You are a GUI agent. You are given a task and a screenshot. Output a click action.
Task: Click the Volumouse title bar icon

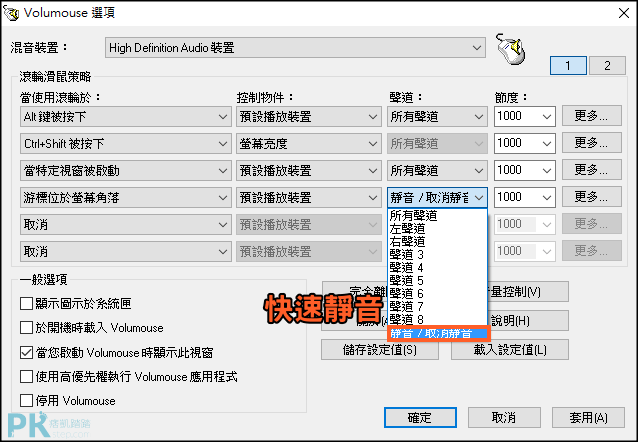coord(11,13)
